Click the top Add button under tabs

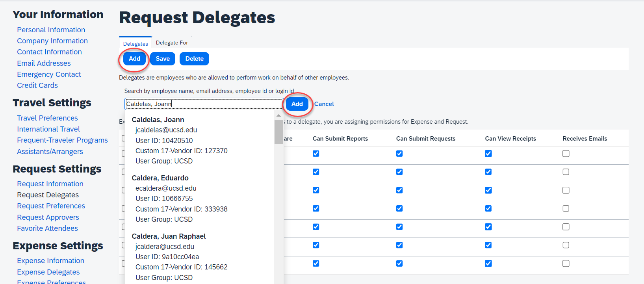coord(134,59)
